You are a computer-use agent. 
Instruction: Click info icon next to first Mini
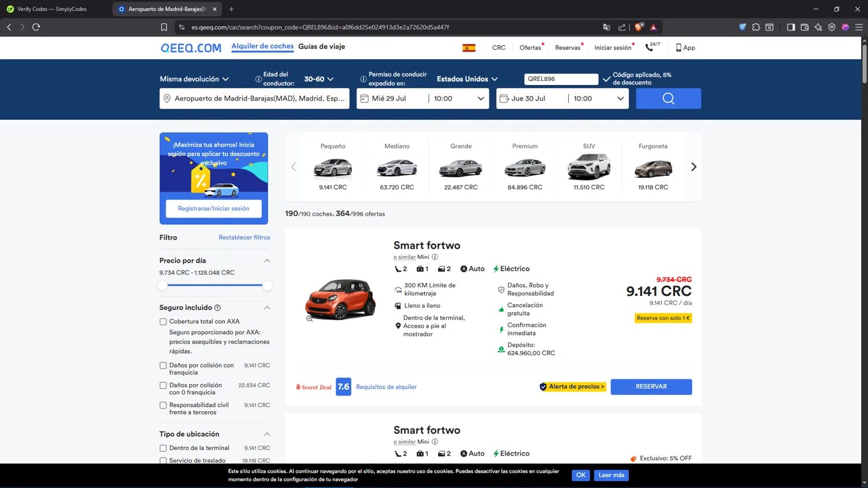click(435, 257)
